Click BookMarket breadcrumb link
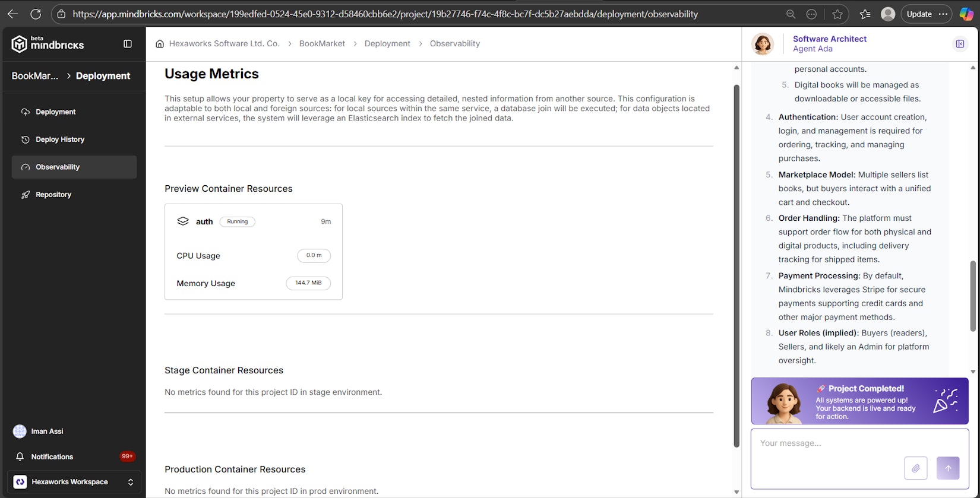 (322, 44)
